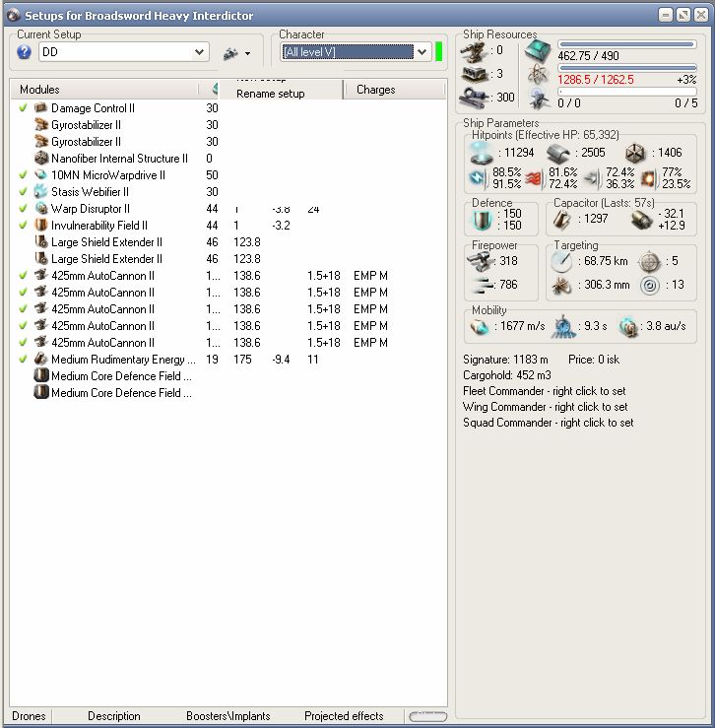Screen dimensions: 715x728
Task: Click the powergrid usage bar 1286.5 / 1262.5
Action: [x=626, y=68]
